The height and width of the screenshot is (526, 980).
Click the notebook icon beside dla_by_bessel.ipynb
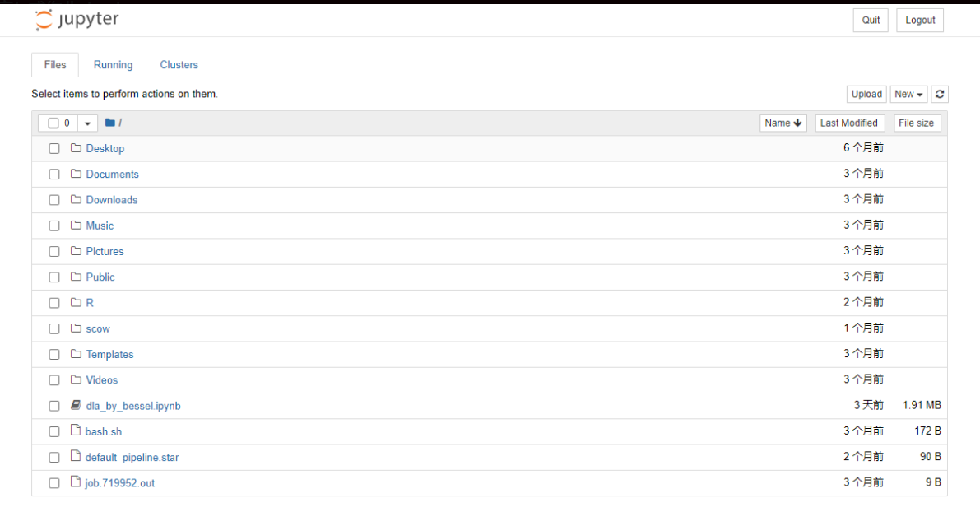[76, 405]
